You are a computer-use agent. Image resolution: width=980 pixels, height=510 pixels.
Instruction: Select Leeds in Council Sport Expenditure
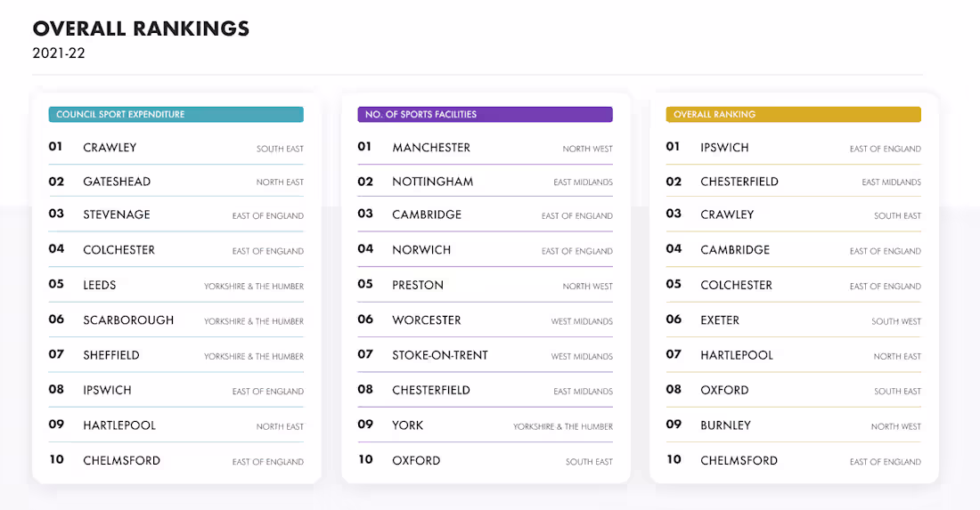click(100, 286)
